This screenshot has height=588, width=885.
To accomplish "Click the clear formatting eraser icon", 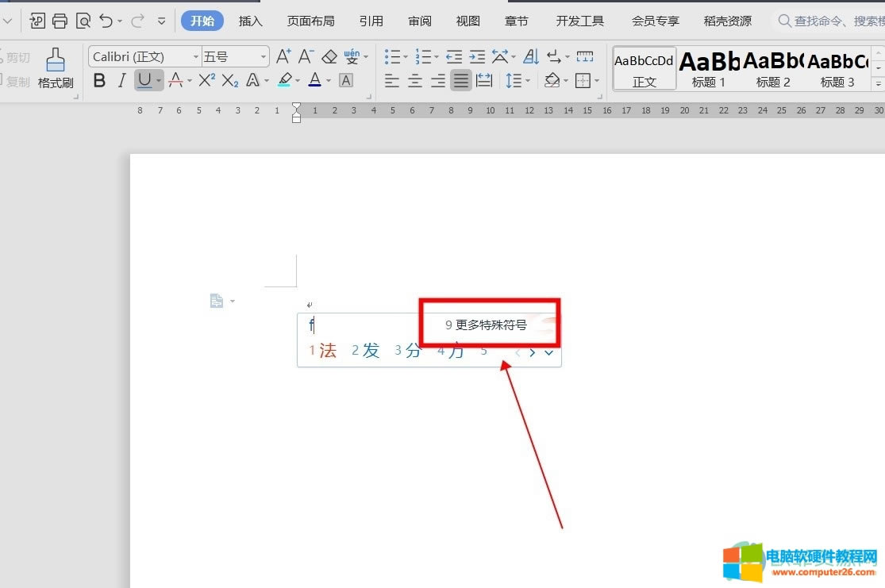I will [329, 56].
